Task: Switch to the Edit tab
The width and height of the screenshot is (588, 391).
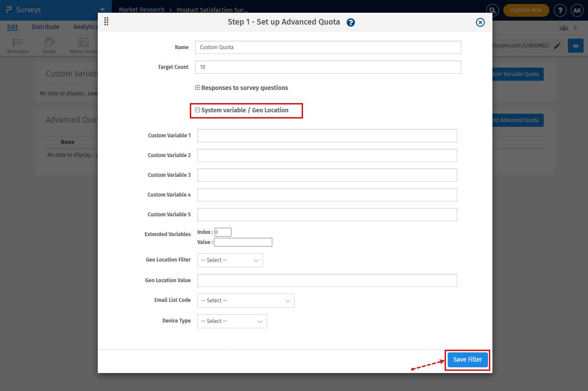Action: [12, 26]
